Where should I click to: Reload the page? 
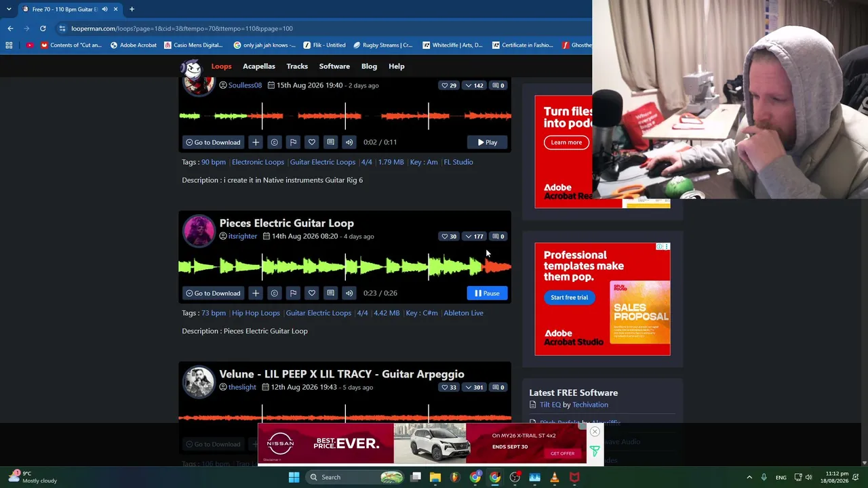coord(43,28)
